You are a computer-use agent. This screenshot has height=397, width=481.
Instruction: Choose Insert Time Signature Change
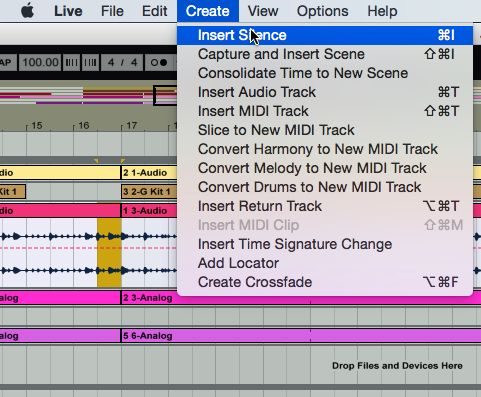point(325,244)
